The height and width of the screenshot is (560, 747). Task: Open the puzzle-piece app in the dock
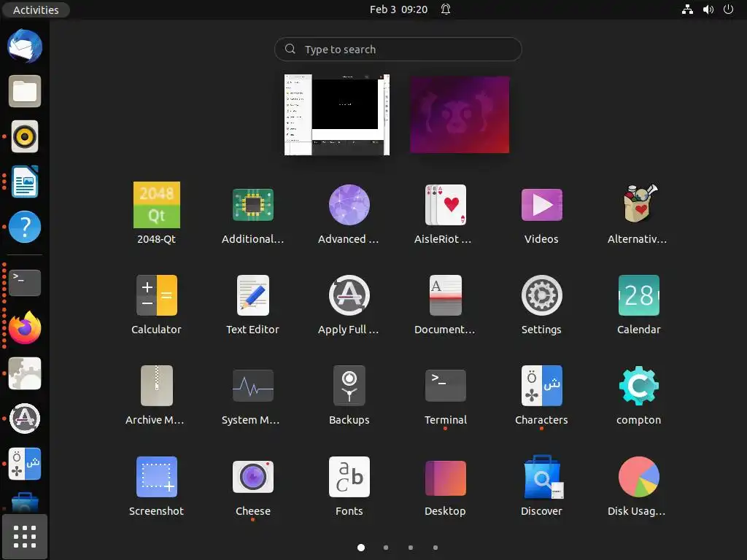(x=25, y=373)
